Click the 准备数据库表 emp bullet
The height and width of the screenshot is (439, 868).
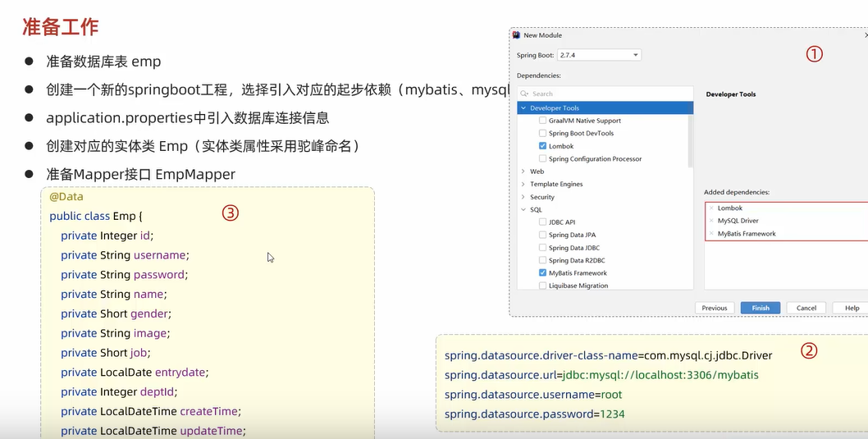[103, 61]
